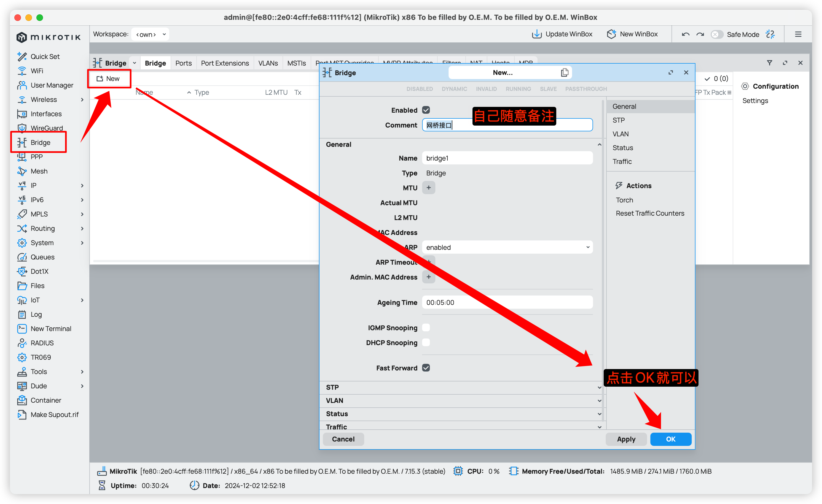
Task: Open the hamburger menu at the top right
Action: tap(798, 34)
